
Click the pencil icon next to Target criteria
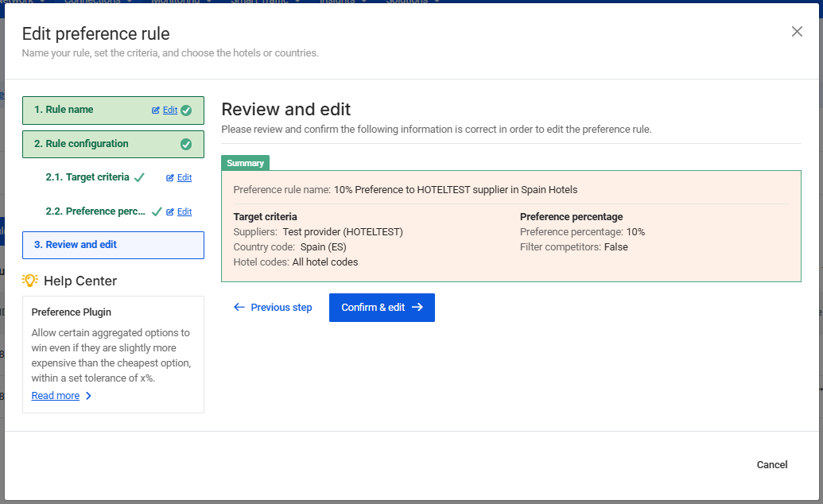[x=170, y=178]
